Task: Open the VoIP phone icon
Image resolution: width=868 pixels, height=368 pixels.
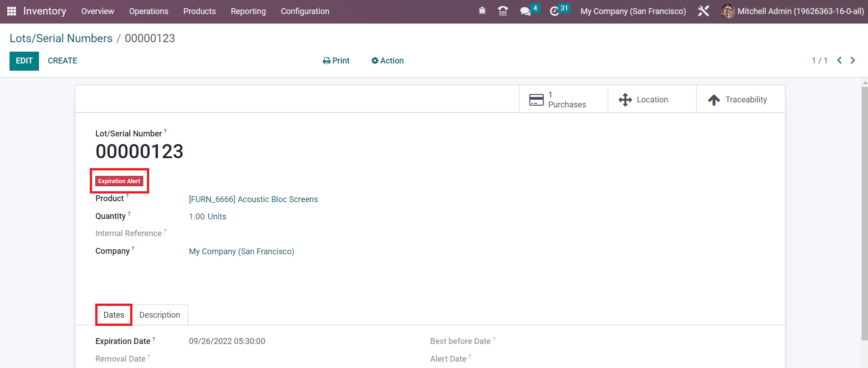Action: (502, 11)
